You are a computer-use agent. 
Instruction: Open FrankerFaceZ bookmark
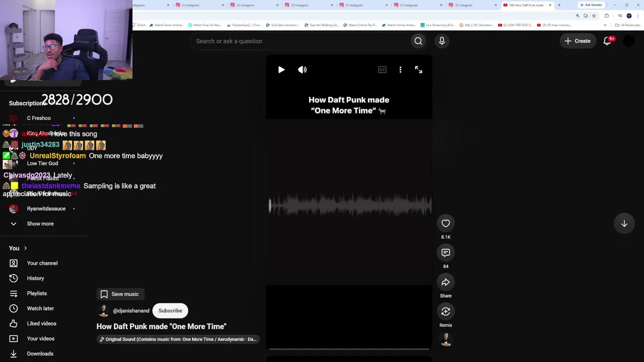coord(244,25)
